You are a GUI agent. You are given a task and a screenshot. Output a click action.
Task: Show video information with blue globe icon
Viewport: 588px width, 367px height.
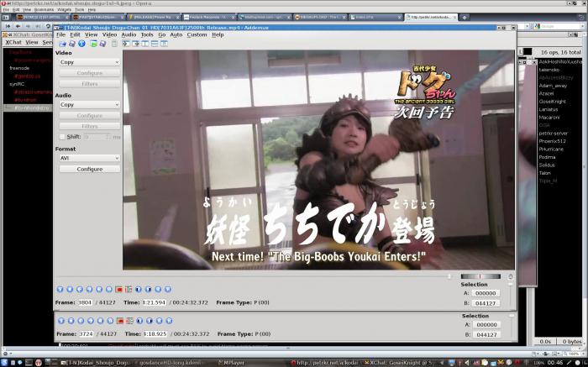[81, 44]
